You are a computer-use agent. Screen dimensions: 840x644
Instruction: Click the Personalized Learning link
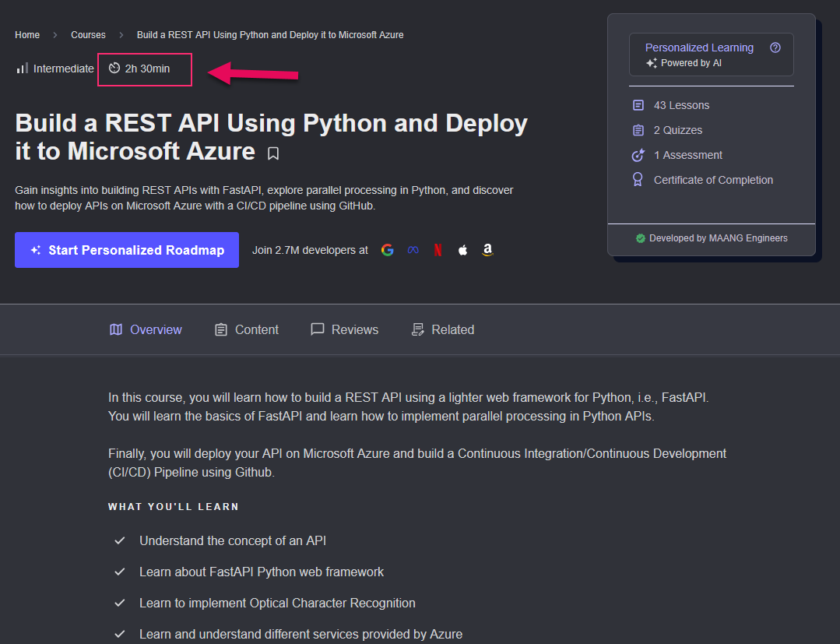699,48
